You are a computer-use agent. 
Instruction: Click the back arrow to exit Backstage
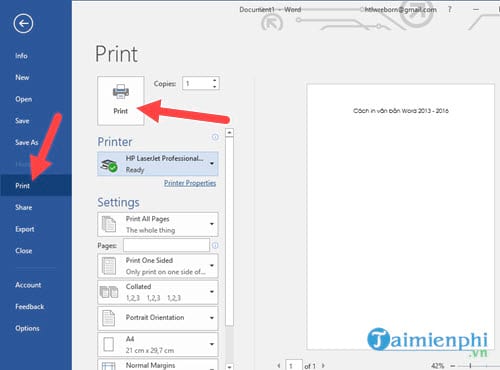23,23
